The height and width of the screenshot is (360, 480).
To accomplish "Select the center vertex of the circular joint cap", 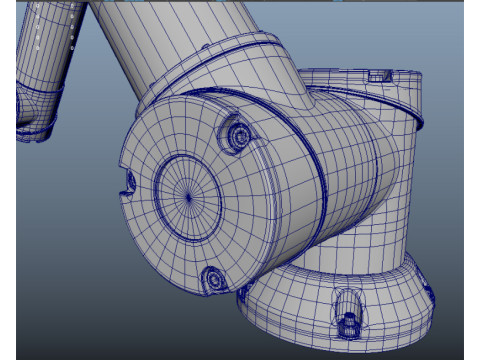I will tap(189, 198).
